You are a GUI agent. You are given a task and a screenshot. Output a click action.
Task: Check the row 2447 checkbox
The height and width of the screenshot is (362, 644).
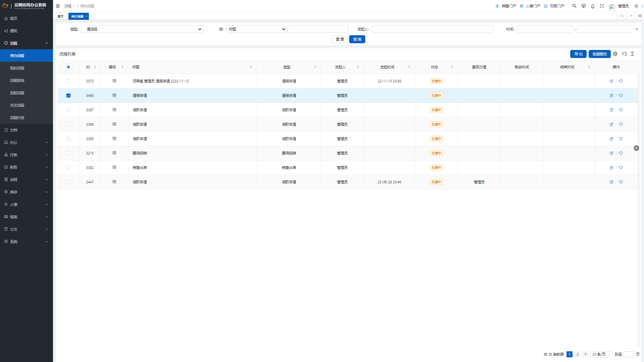(x=68, y=182)
